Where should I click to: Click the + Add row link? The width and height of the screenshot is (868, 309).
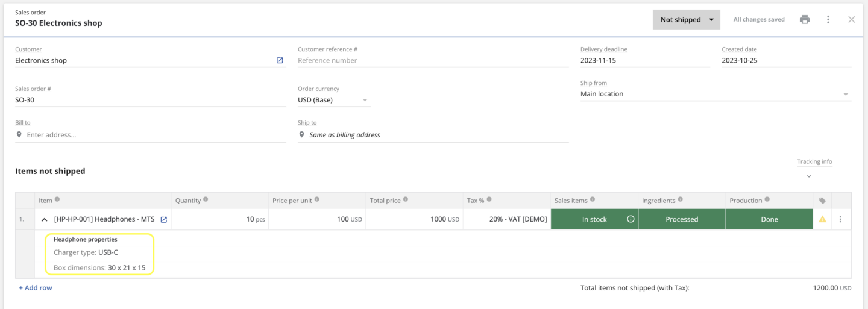pos(36,288)
